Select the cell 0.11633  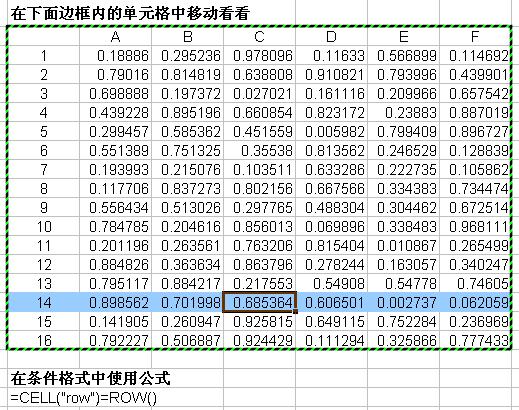point(331,55)
